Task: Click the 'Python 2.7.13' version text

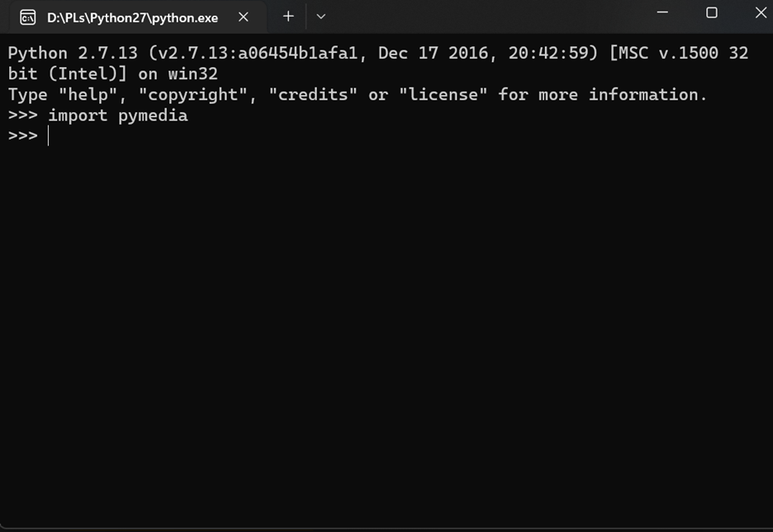Action: 62,54
